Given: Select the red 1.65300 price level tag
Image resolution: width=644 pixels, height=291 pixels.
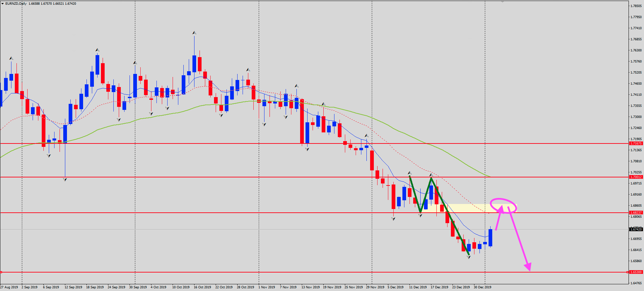Looking at the screenshot, I should coord(636,272).
